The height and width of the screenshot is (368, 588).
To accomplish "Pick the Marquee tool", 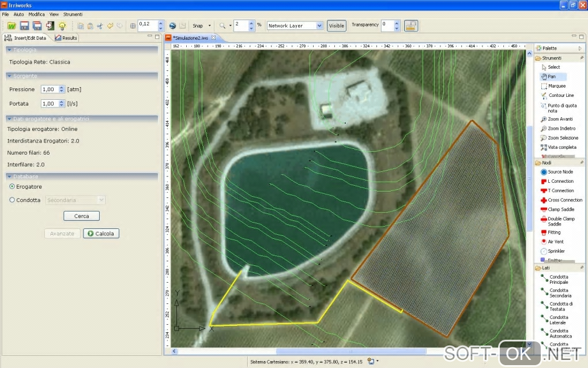I will pos(553,86).
